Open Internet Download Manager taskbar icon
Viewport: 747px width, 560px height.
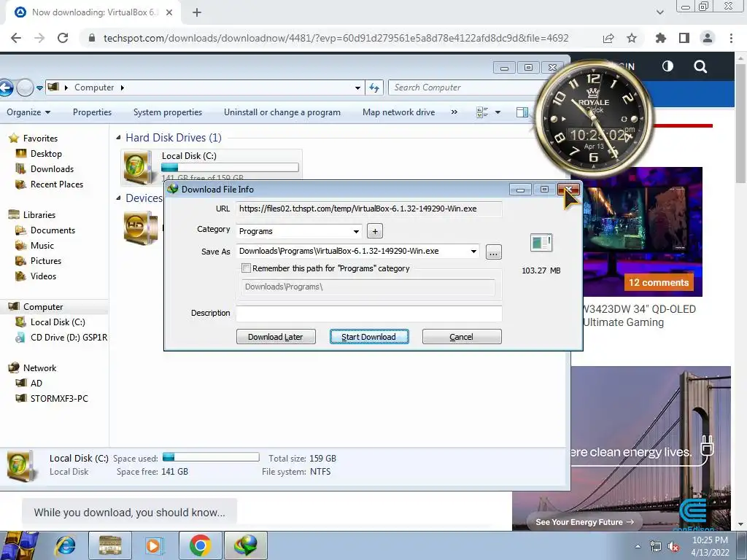[246, 545]
